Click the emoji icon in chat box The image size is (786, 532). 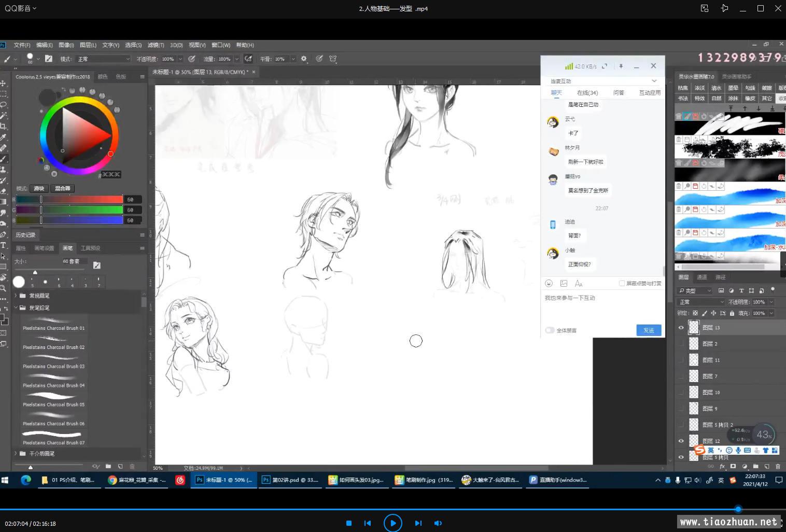549,283
